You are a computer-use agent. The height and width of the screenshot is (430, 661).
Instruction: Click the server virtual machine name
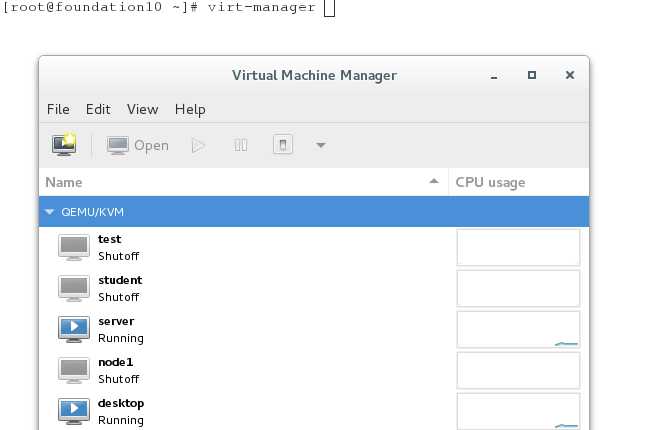(x=116, y=321)
